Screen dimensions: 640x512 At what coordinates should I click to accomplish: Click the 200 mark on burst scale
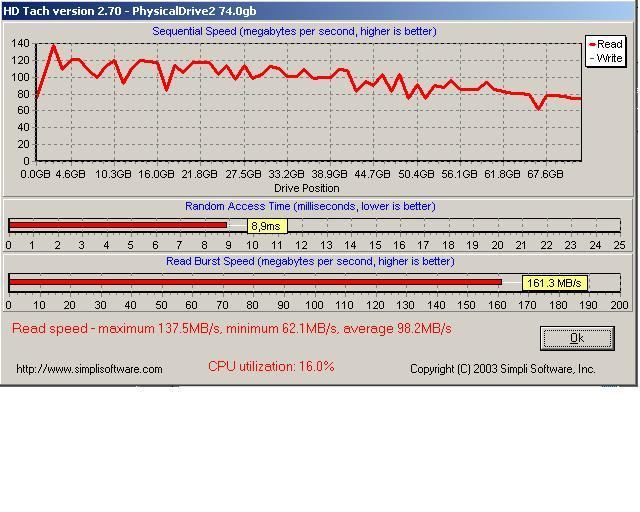(x=620, y=305)
